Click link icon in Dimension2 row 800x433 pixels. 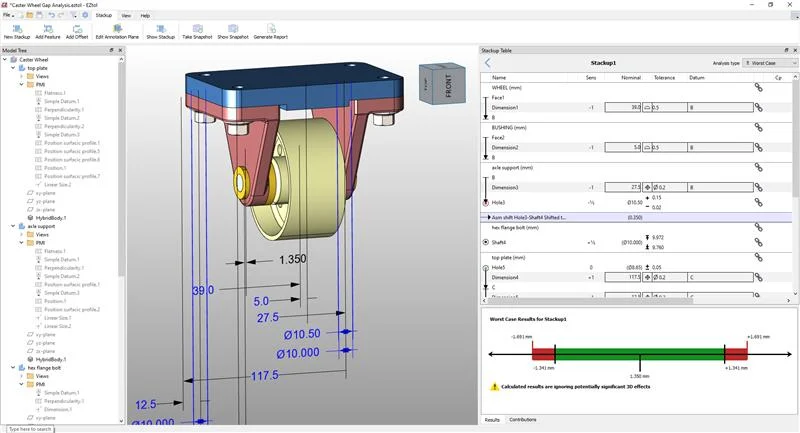759,147
